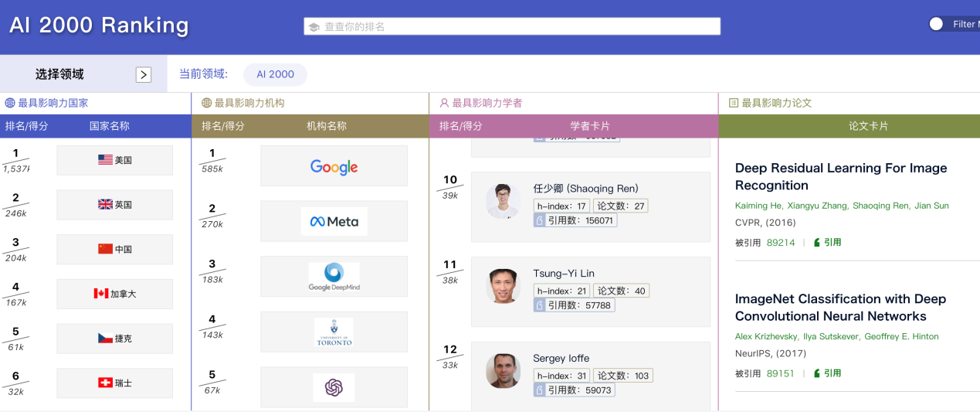Open the OpenAI logo institution card
This screenshot has height=412, width=980.
[334, 387]
